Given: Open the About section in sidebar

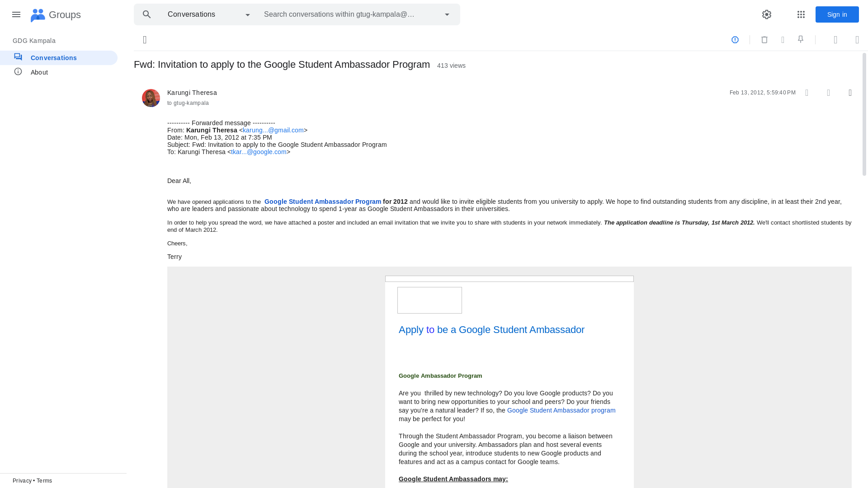Looking at the screenshot, I should coord(59,72).
